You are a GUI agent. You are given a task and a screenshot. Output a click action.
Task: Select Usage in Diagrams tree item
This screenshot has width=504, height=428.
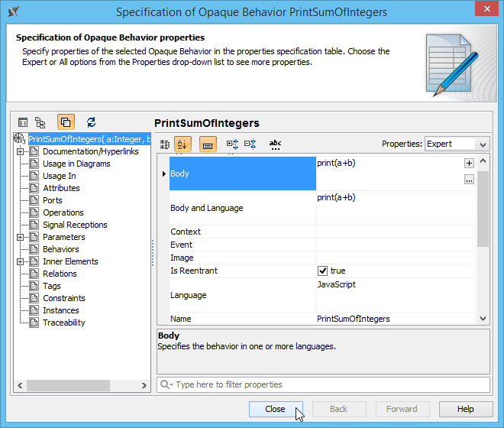(x=76, y=164)
